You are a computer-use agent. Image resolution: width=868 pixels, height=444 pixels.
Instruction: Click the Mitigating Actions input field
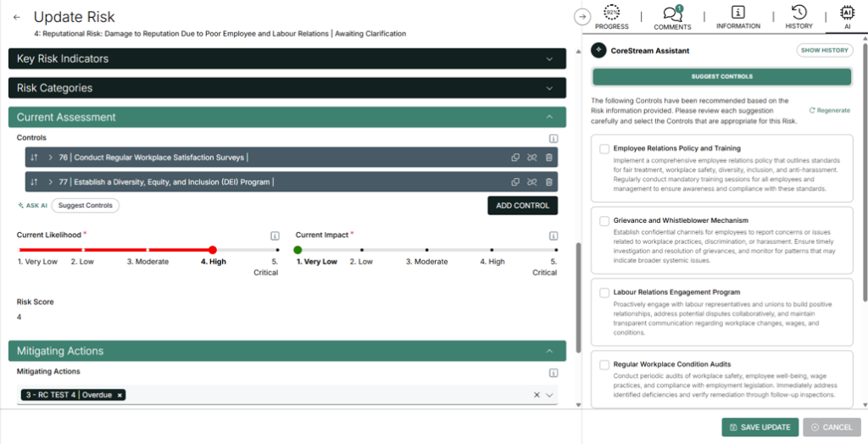[287, 396]
